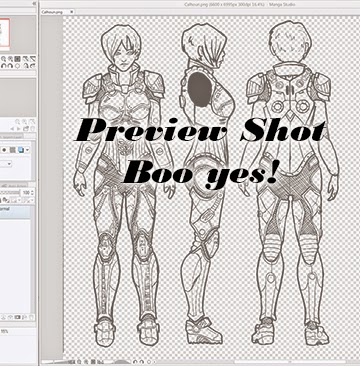Enable tone effect in Layer Property

13,150
